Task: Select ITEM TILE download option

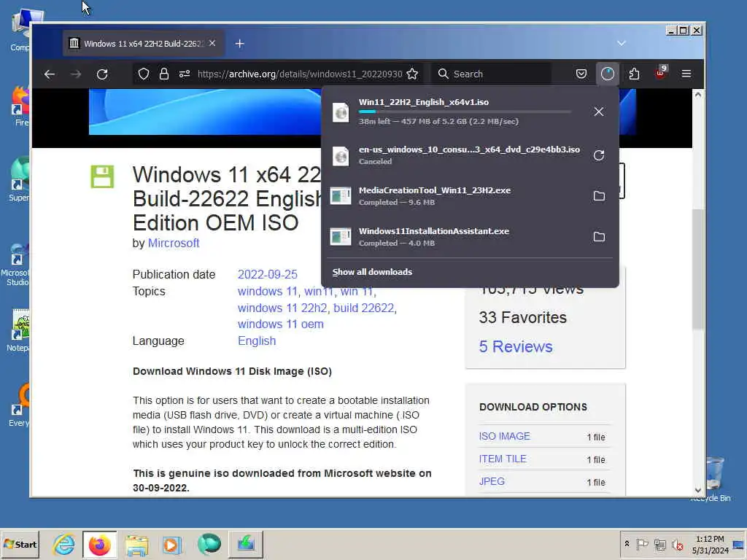Action: (503, 459)
